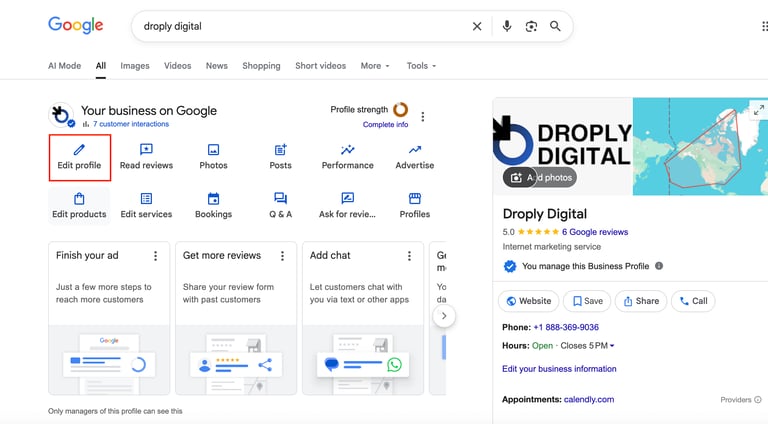Screen dimensions: 768x424
Task: Open Google apps grid icon
Action: (x=765, y=26)
